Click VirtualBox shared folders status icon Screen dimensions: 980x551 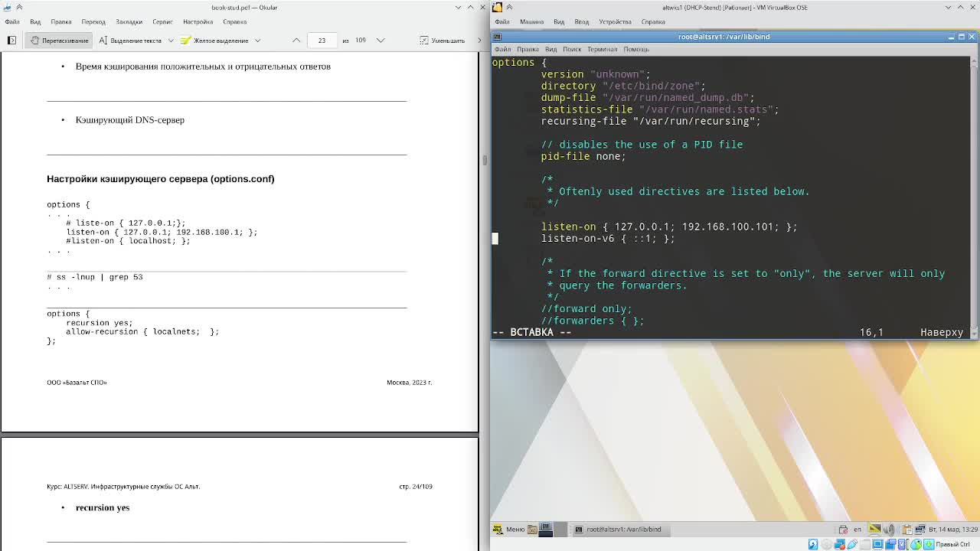(865, 544)
